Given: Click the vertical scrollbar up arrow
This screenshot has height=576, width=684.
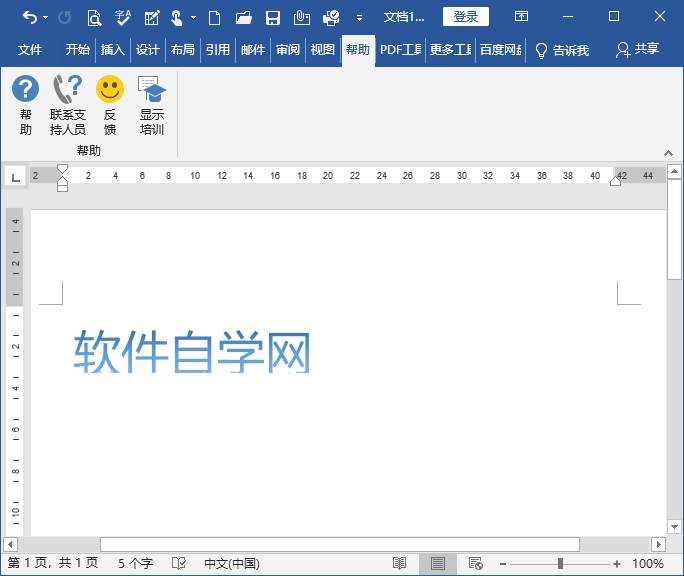Looking at the screenshot, I should pyautogui.click(x=674, y=171).
